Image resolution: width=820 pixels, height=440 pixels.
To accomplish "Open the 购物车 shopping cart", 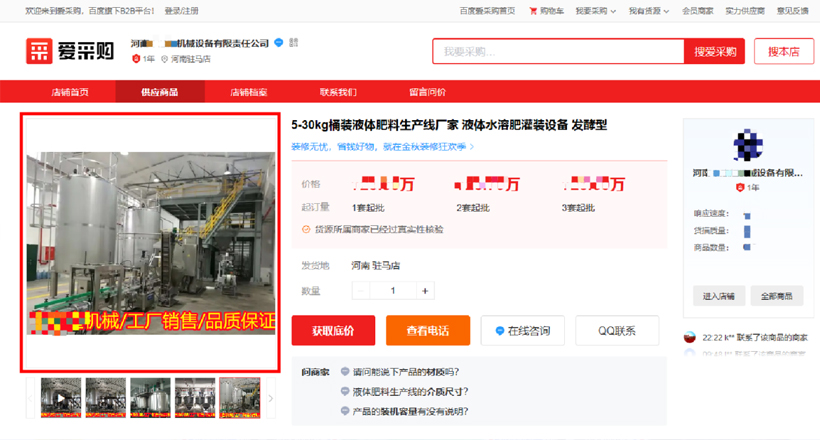I will coord(546,11).
